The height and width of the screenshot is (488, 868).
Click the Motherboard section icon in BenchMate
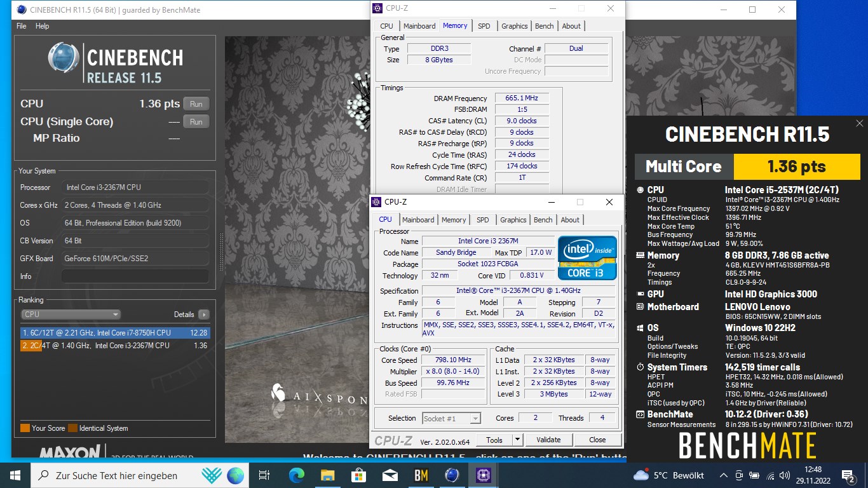tap(640, 307)
